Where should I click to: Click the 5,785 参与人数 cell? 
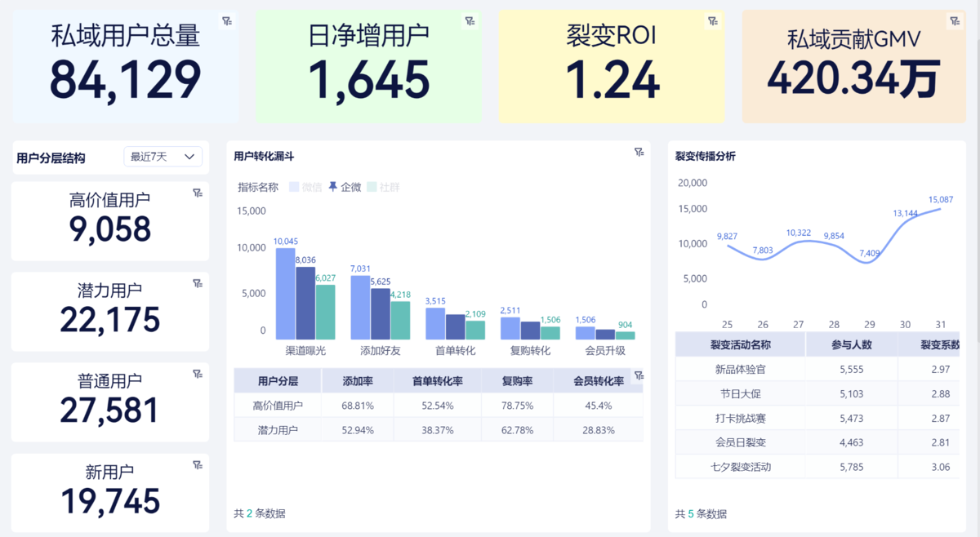(x=852, y=467)
